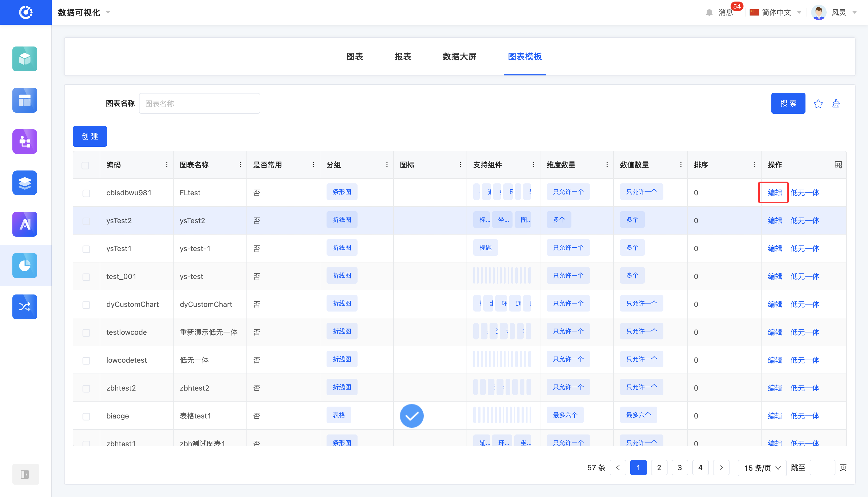Click the 图表名称 search input field
This screenshot has height=497, width=868.
[x=199, y=103]
